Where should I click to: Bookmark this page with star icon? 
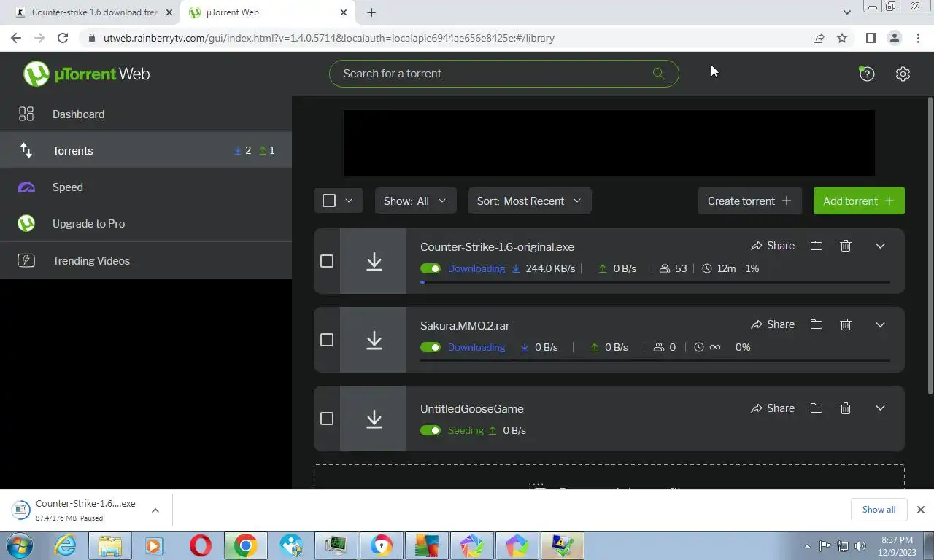point(842,38)
